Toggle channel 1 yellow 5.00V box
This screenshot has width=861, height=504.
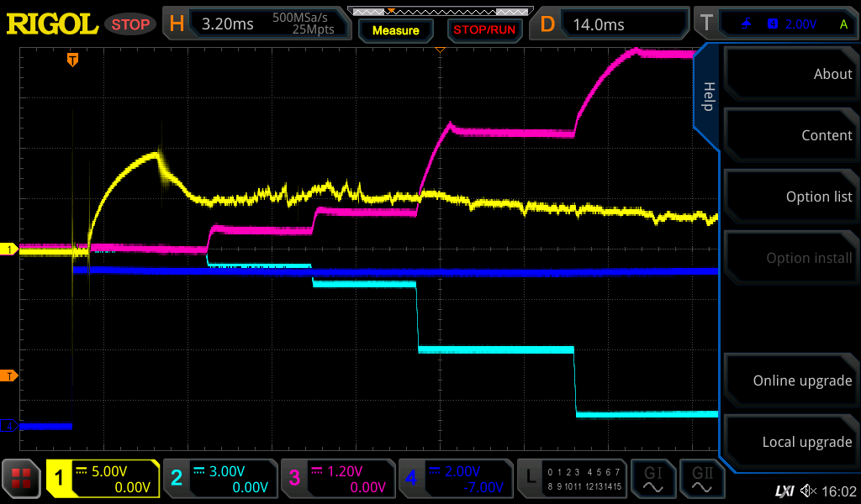pyautogui.click(x=103, y=479)
